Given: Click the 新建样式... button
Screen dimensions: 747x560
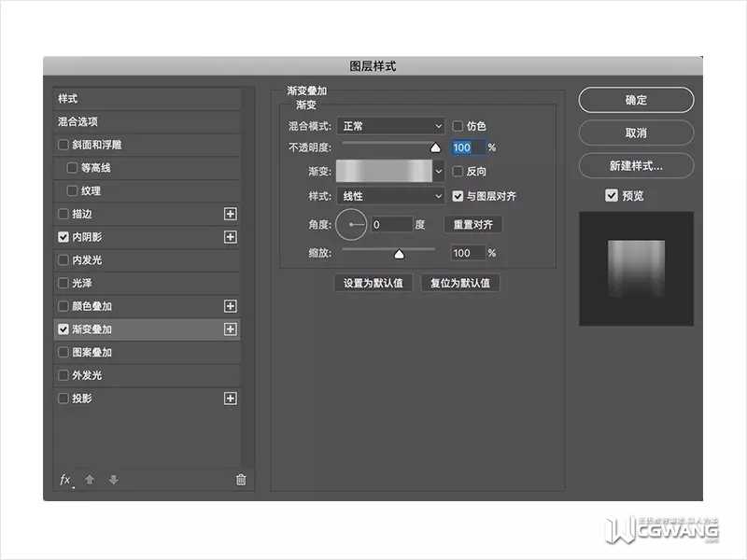Looking at the screenshot, I should pos(636,166).
